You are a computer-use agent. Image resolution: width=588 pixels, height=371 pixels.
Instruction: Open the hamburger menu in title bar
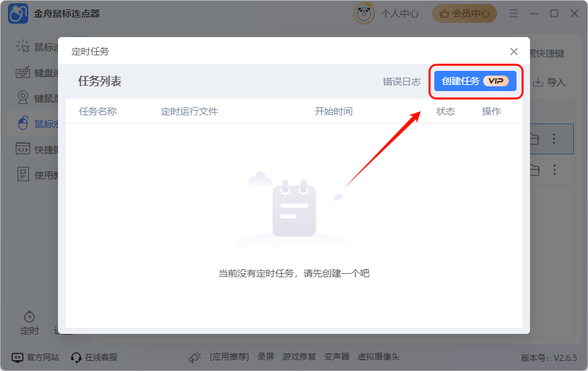tap(514, 14)
